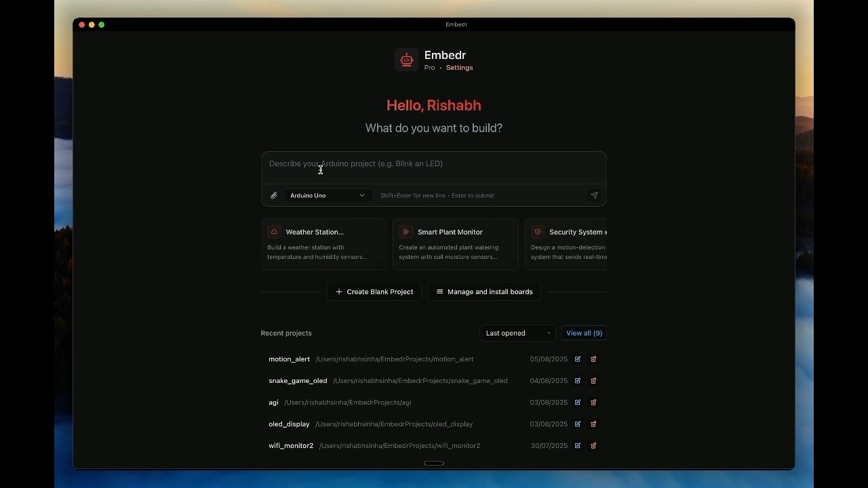
Task: Click edit icon for agi project
Action: tap(578, 403)
